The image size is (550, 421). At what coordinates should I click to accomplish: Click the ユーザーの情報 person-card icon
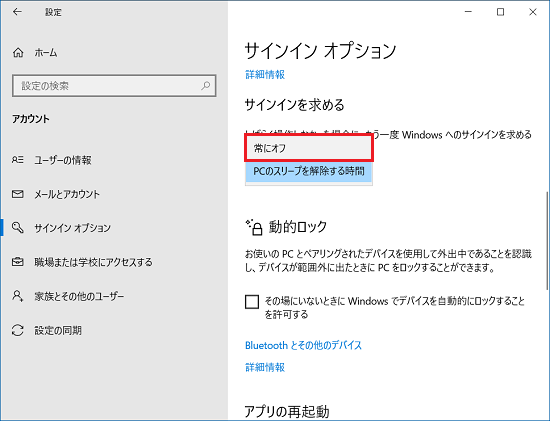(x=18, y=160)
